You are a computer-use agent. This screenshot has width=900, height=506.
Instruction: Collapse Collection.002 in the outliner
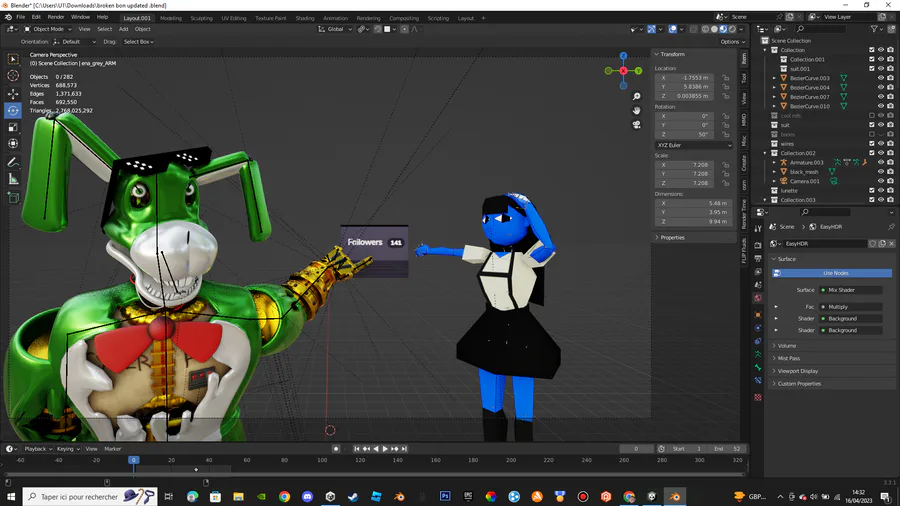[x=765, y=153]
